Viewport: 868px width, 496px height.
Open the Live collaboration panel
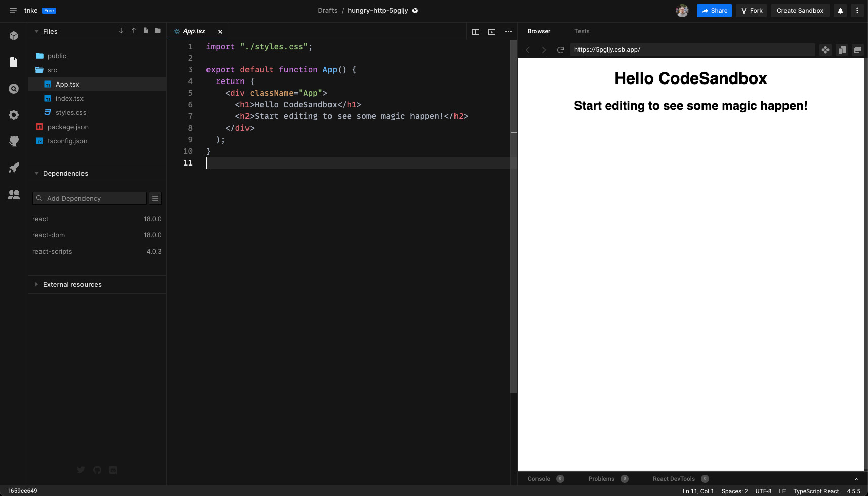pyautogui.click(x=13, y=195)
